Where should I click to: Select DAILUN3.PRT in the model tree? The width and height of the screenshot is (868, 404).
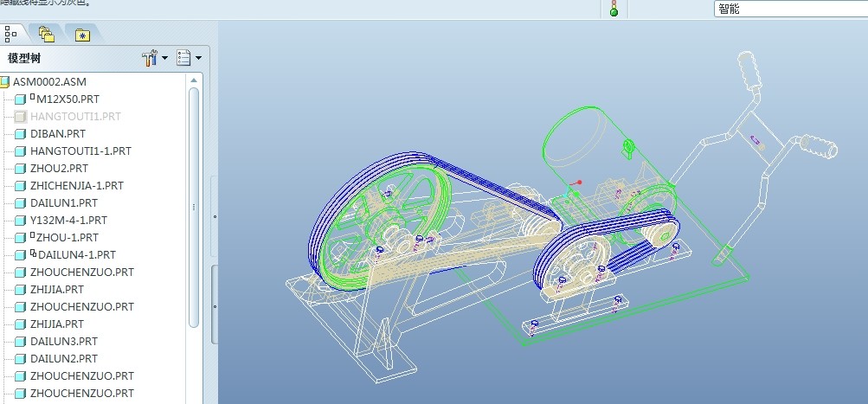64,341
